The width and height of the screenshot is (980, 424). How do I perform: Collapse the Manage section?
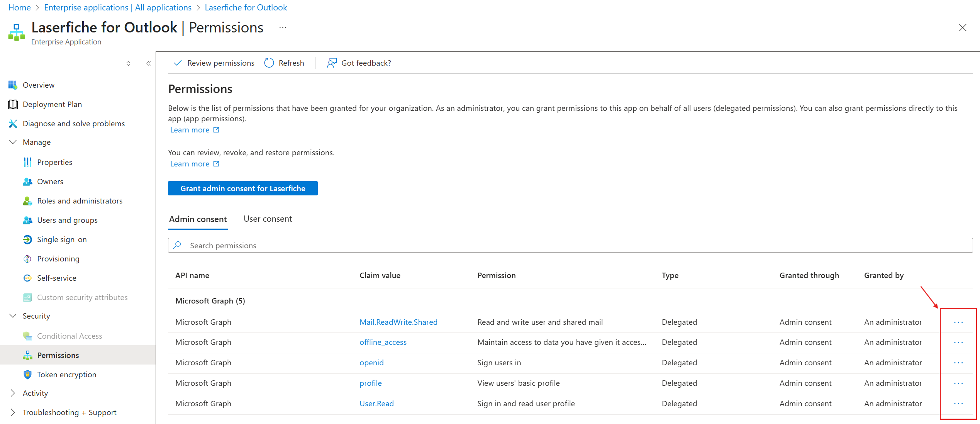point(13,142)
